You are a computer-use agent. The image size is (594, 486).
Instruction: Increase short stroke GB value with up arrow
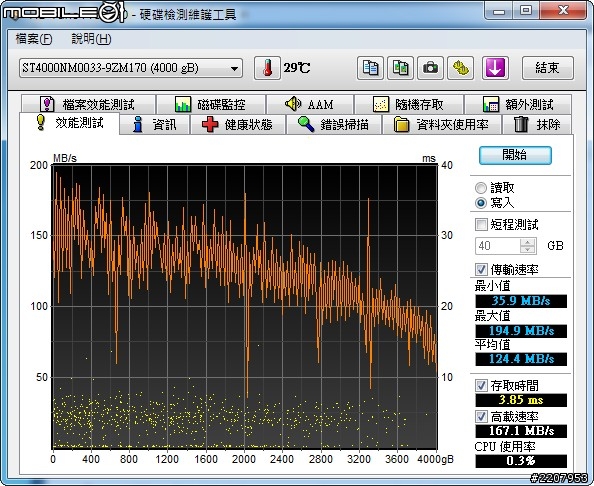[527, 242]
